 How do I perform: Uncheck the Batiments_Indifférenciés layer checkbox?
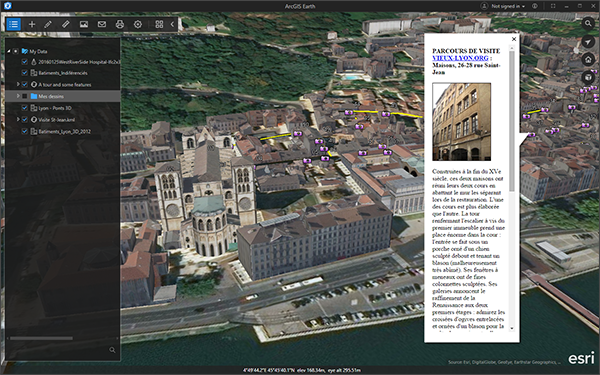click(x=25, y=73)
